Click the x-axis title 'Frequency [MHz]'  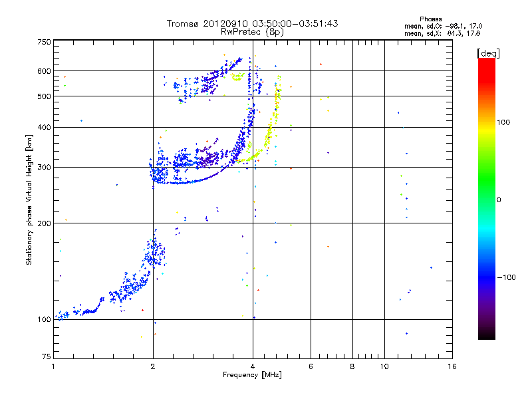point(252,375)
